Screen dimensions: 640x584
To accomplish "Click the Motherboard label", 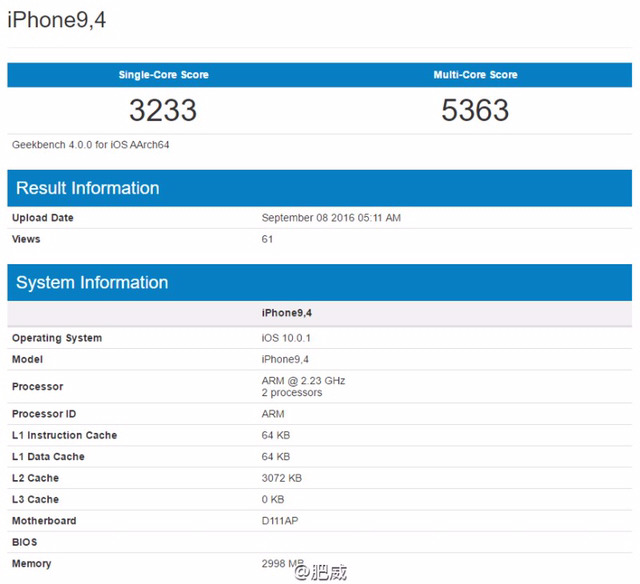I will click(44, 521).
